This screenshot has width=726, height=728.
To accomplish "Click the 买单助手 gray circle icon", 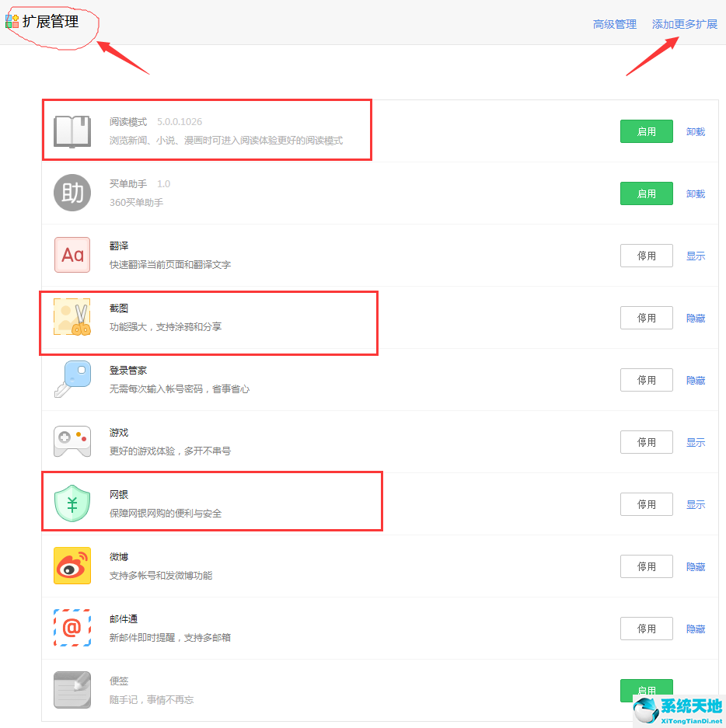I will tap(72, 193).
